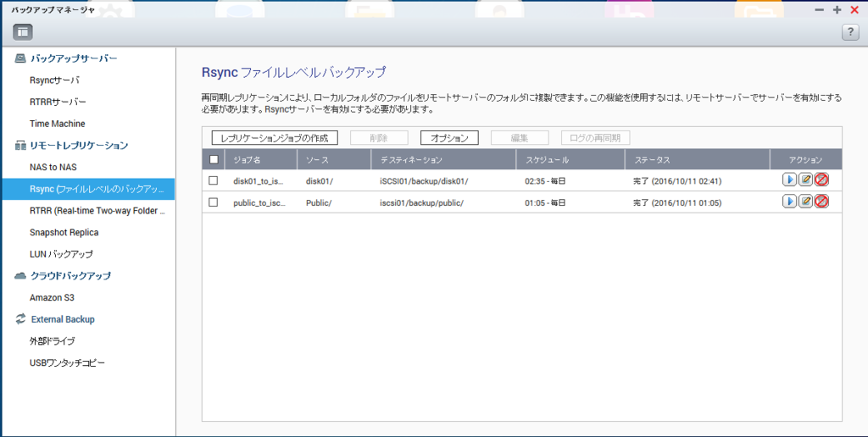Click the schedule 02:35 - 毎日

(545, 181)
